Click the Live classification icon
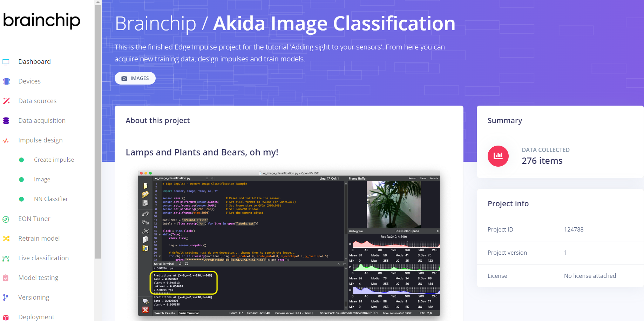This screenshot has height=321, width=644. tap(6, 259)
